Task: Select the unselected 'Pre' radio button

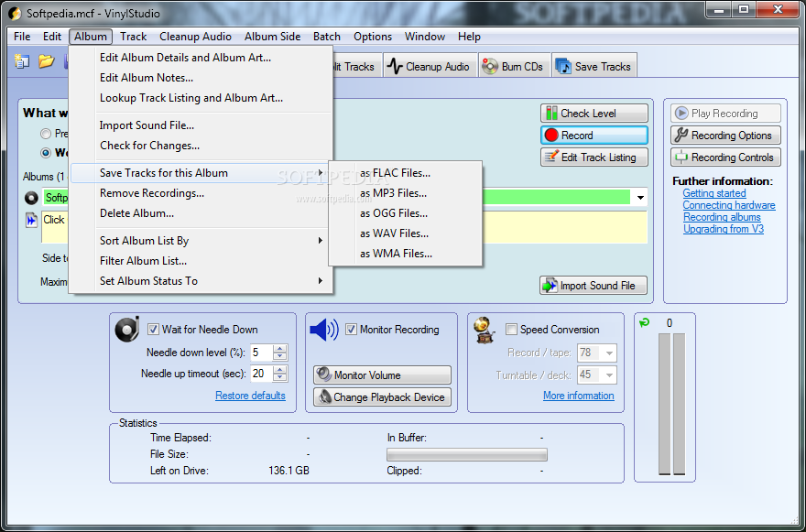Action: [x=46, y=134]
